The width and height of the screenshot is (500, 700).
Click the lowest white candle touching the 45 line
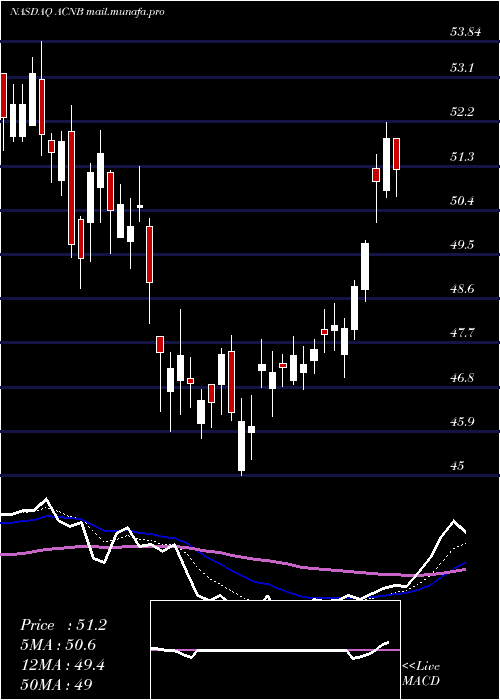tap(242, 446)
